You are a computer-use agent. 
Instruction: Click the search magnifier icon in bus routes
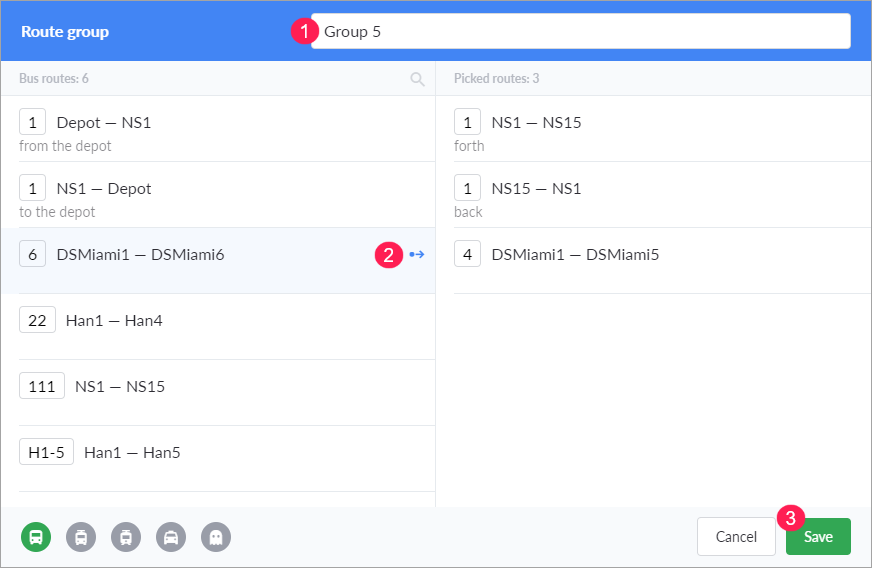point(417,79)
